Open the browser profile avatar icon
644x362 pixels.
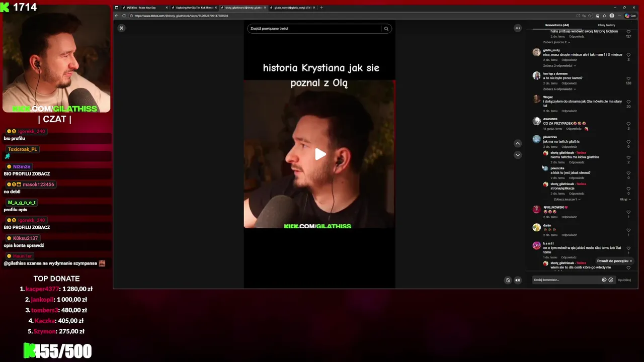pos(612,16)
